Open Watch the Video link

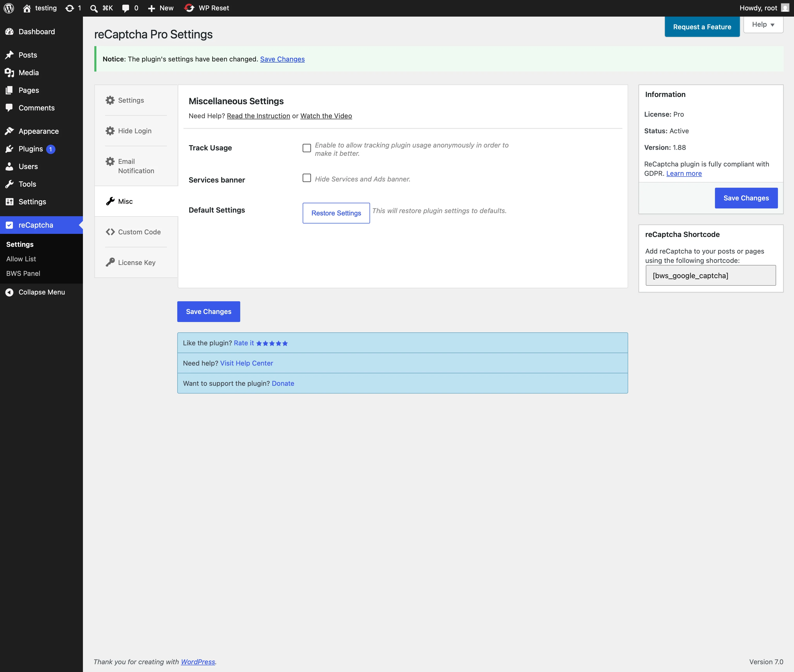326,116
